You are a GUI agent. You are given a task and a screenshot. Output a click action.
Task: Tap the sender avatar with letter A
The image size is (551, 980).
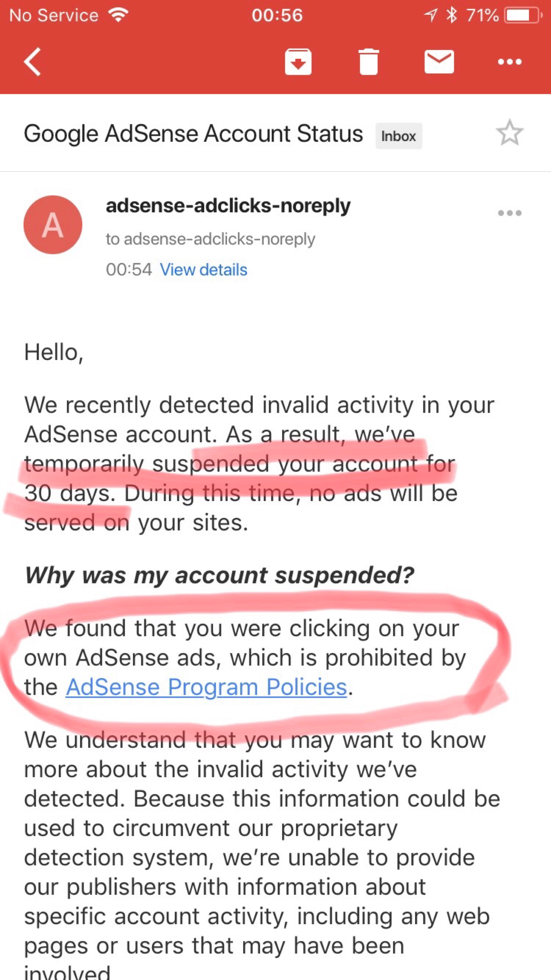pyautogui.click(x=53, y=225)
